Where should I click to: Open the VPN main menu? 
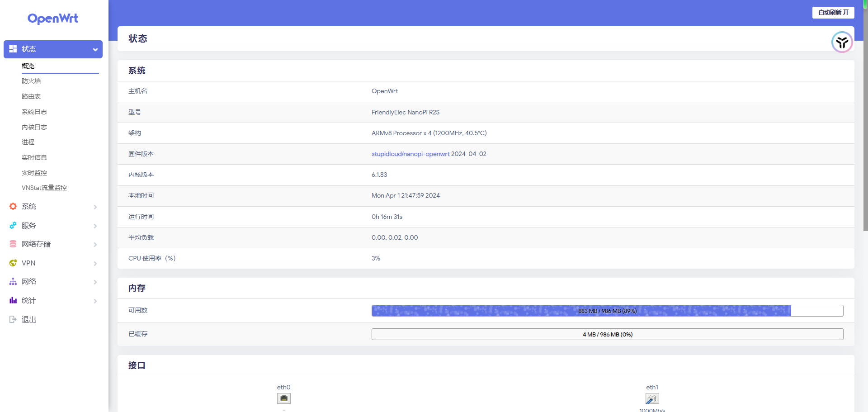53,263
